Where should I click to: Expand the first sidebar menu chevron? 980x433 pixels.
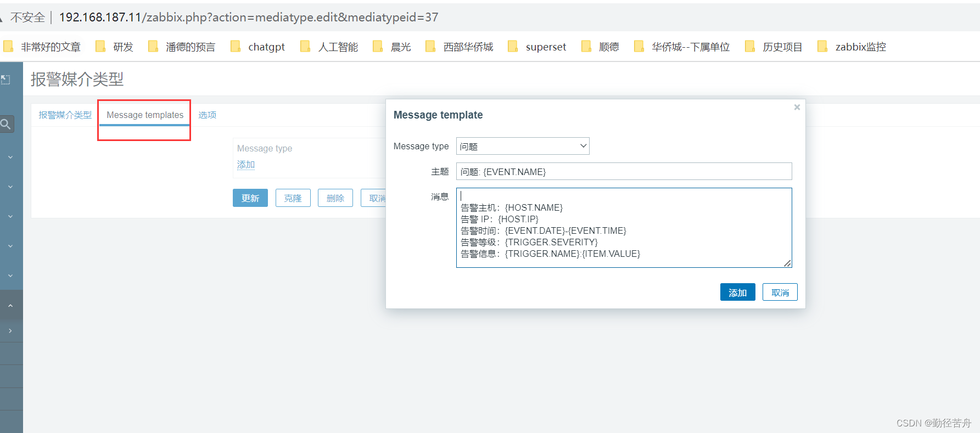[10, 157]
